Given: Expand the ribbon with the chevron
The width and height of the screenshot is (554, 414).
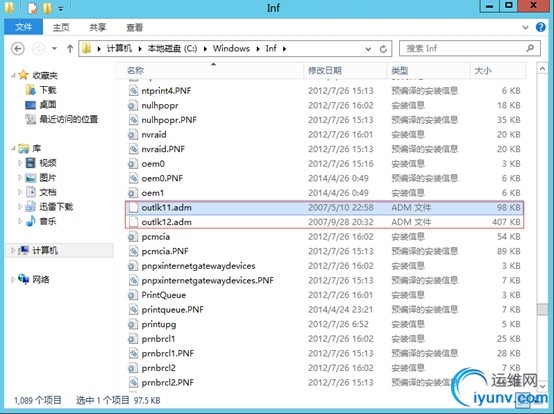Looking at the screenshot, I should [525, 27].
